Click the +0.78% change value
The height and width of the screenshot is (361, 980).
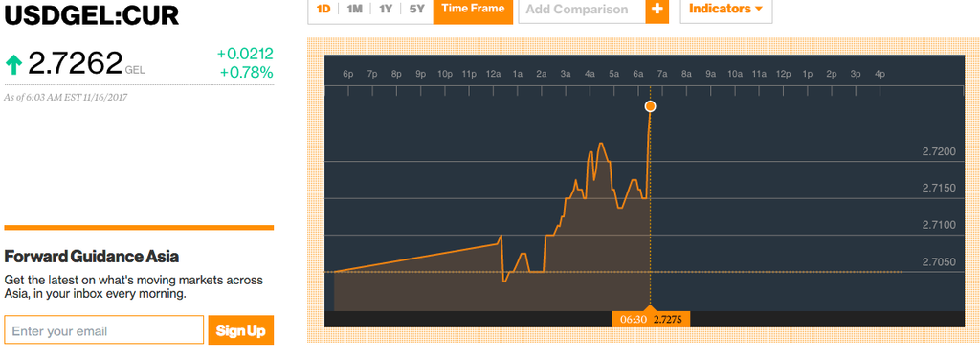(246, 73)
